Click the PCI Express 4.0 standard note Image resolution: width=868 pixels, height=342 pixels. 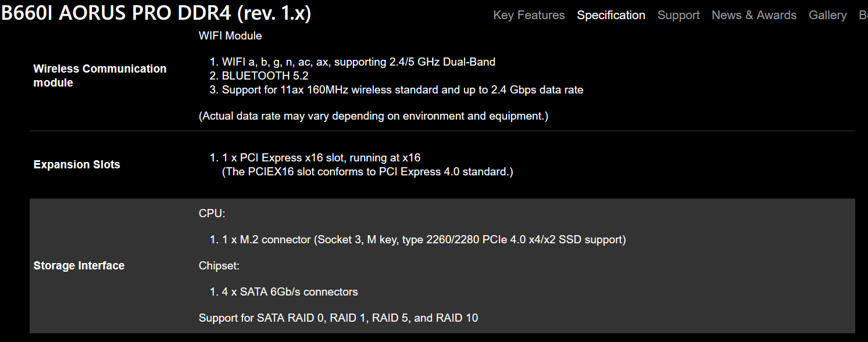367,172
